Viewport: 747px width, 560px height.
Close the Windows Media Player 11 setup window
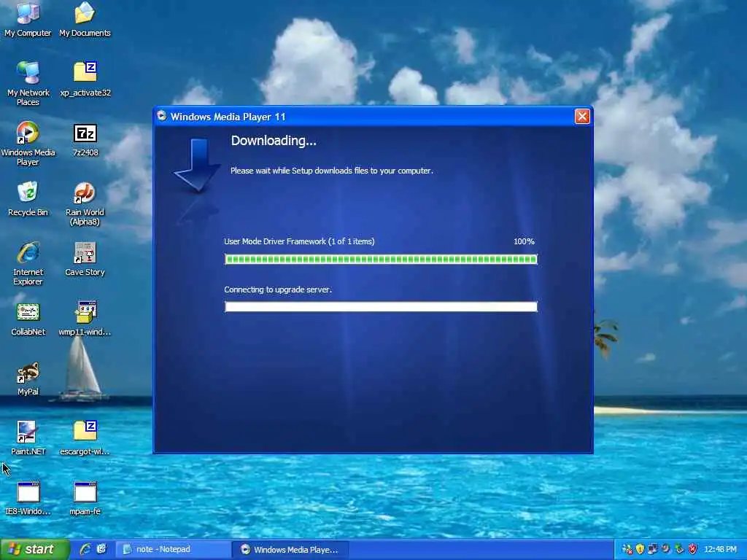point(582,116)
